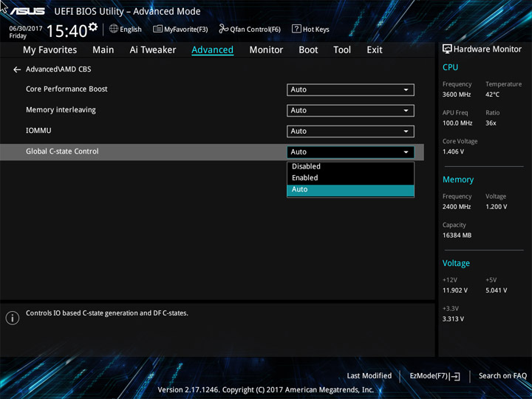
Task: Open the IOMMU dropdown
Action: point(350,132)
